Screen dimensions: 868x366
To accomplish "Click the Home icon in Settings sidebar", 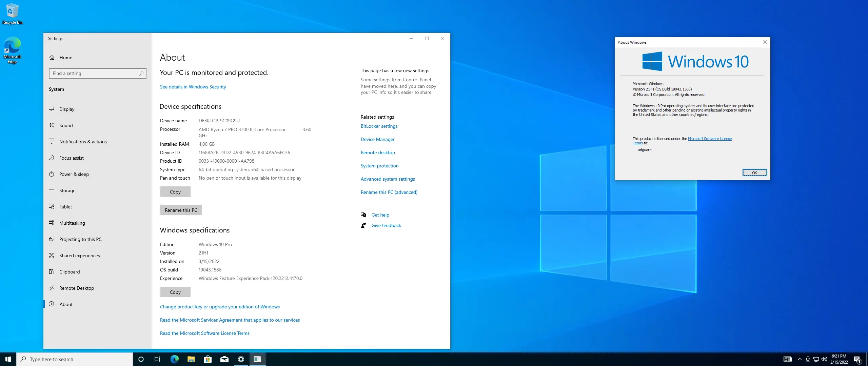I will pos(52,58).
